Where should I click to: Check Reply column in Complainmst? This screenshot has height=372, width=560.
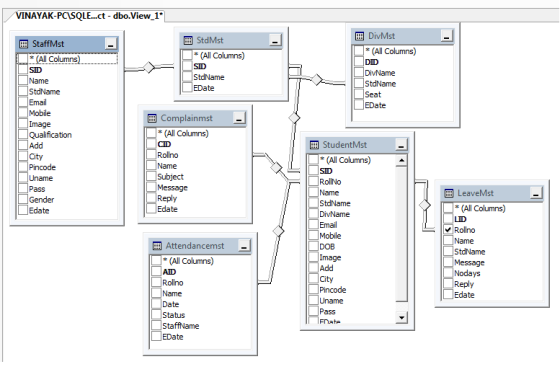[151, 198]
